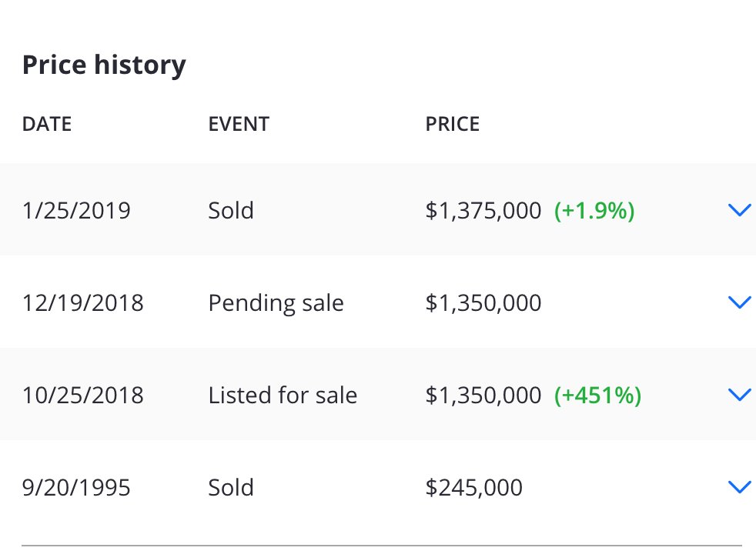Click the PRICE column header

[453, 124]
